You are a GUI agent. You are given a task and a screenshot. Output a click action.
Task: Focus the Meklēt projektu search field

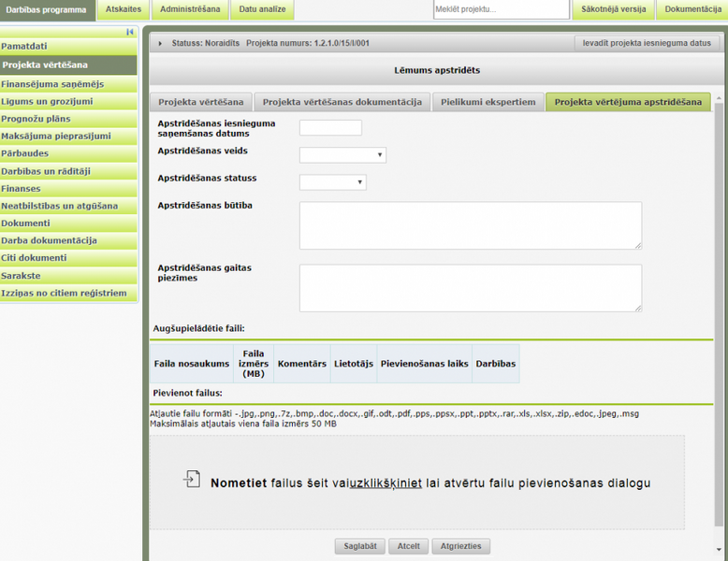[501, 9]
